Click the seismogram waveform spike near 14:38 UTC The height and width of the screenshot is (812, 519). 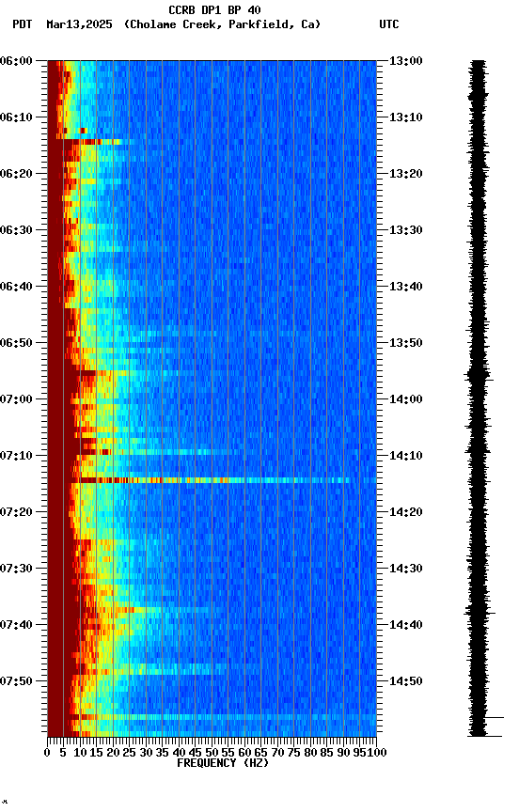[x=480, y=613]
